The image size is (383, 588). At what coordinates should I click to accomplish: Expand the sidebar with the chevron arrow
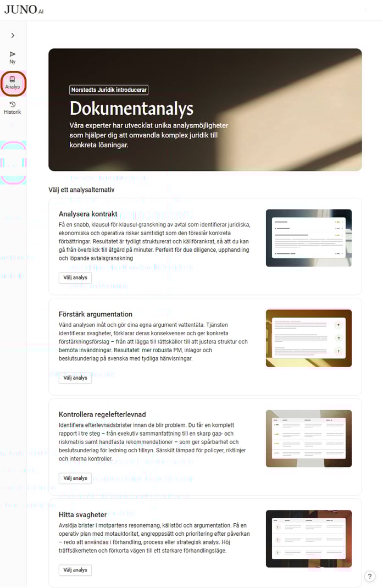(13, 36)
